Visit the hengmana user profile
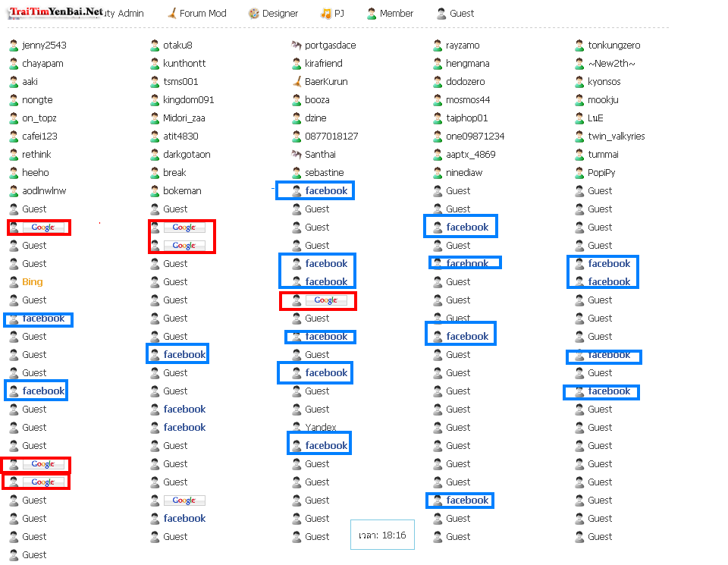728x565 pixels. (468, 64)
